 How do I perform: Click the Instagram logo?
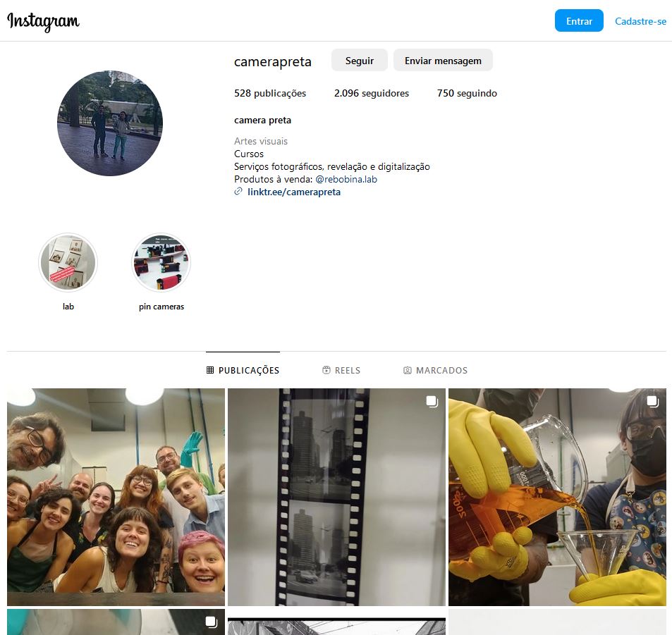tap(43, 21)
